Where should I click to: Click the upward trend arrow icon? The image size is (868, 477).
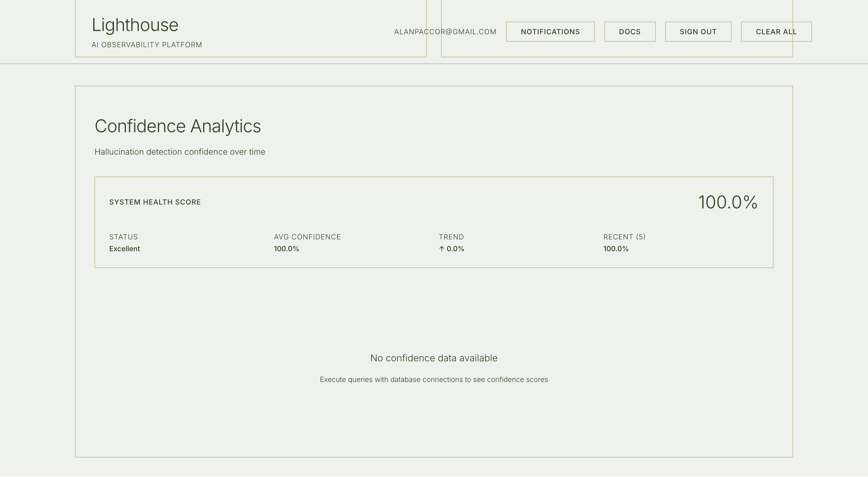[x=441, y=249]
